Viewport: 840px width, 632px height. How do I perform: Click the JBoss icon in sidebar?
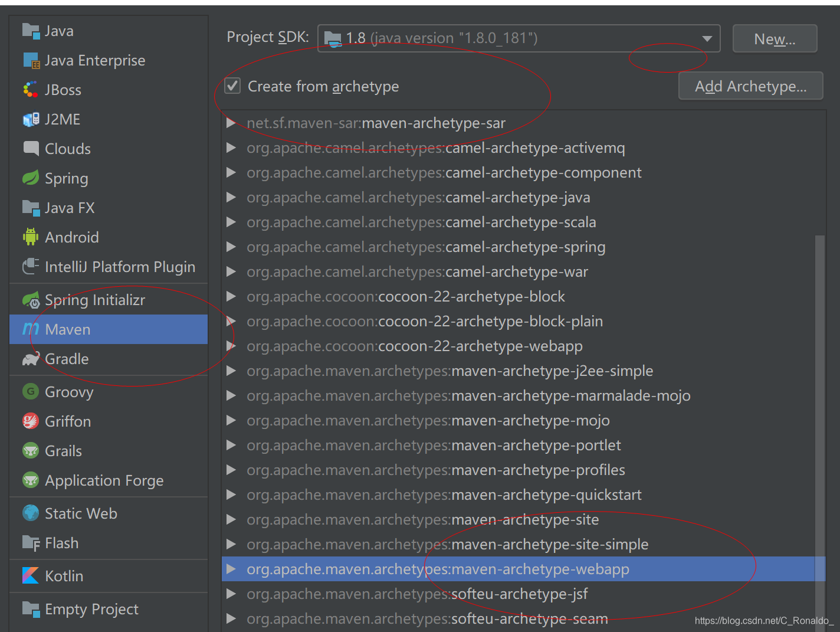(31, 90)
